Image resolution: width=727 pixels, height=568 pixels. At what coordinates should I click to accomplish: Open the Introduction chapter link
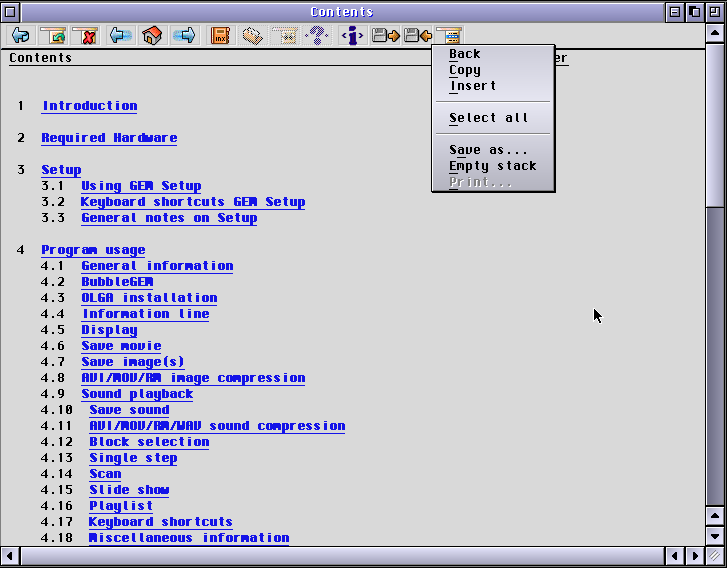89,106
